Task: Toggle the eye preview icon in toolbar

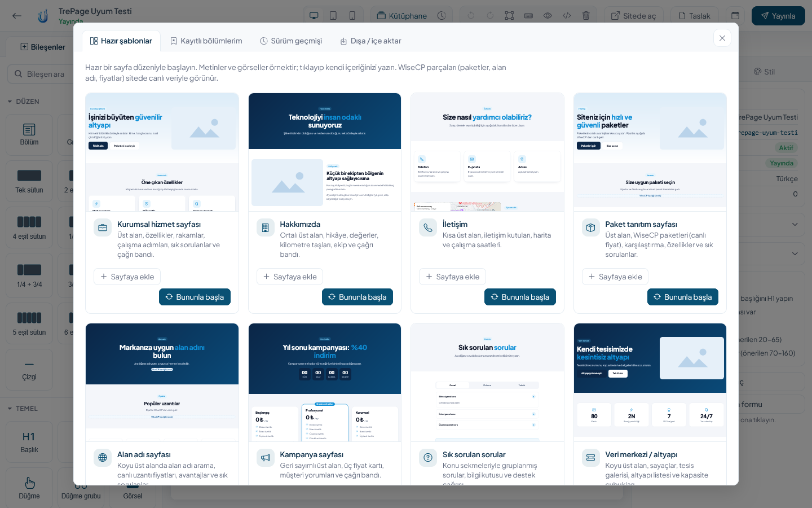Action: (x=548, y=16)
